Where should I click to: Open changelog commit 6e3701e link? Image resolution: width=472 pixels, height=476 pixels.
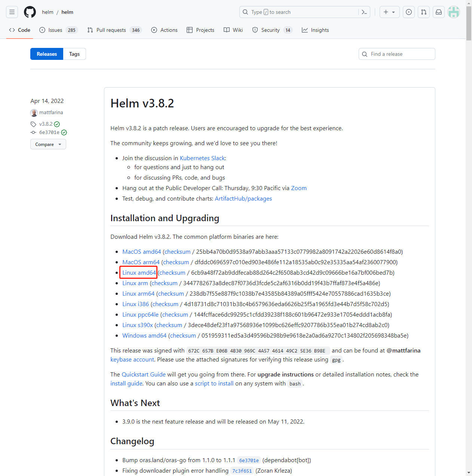(249, 460)
